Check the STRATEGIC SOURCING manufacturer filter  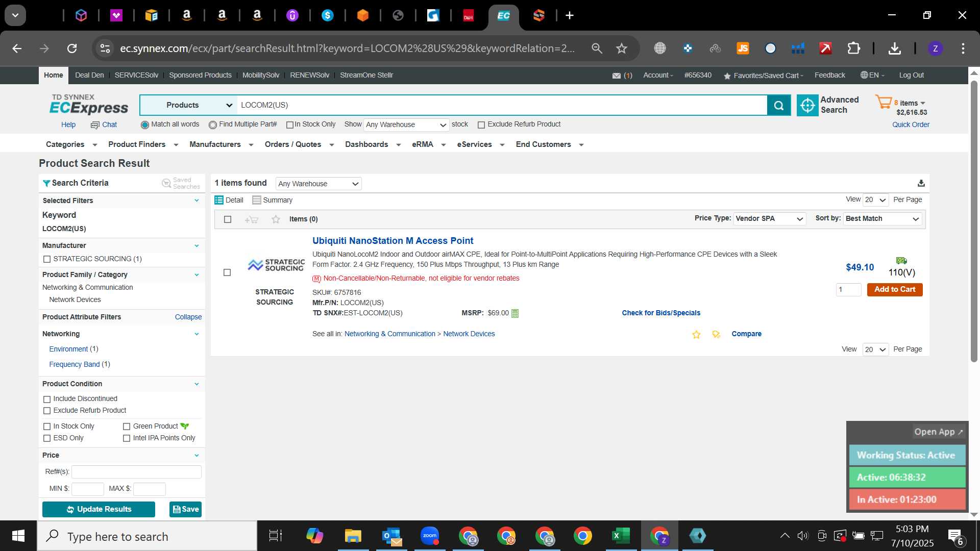point(47,259)
